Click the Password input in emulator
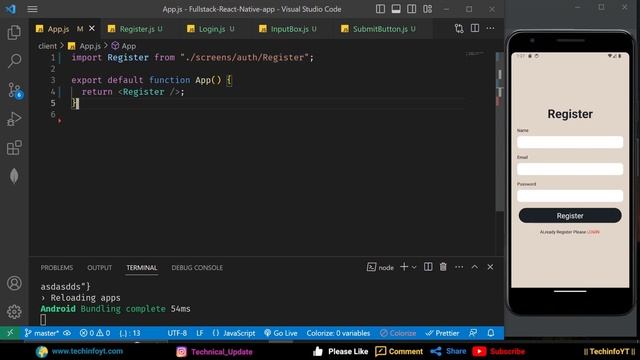The width and height of the screenshot is (640, 360). click(x=570, y=196)
